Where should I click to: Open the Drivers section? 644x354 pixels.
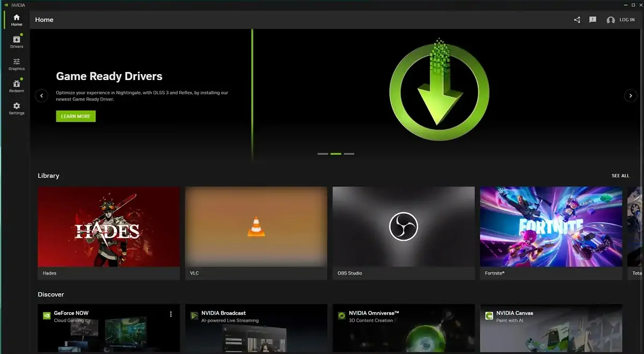coord(17,42)
